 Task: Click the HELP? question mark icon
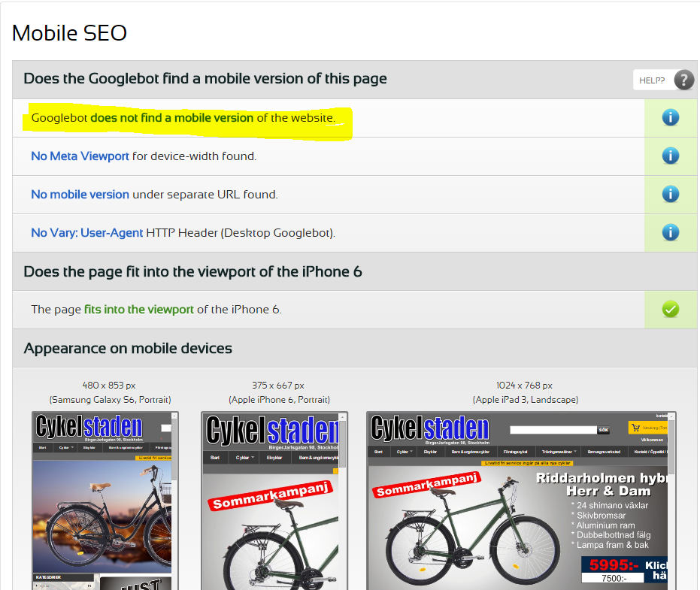point(684,80)
